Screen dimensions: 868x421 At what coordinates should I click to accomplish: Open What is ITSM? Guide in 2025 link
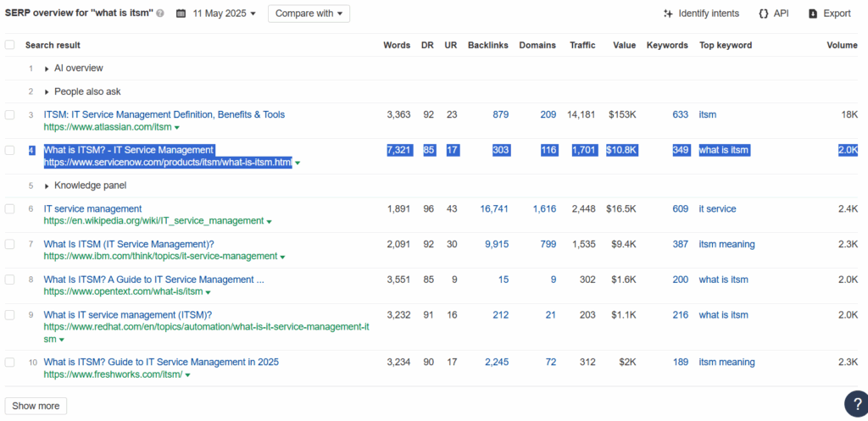[x=161, y=362]
